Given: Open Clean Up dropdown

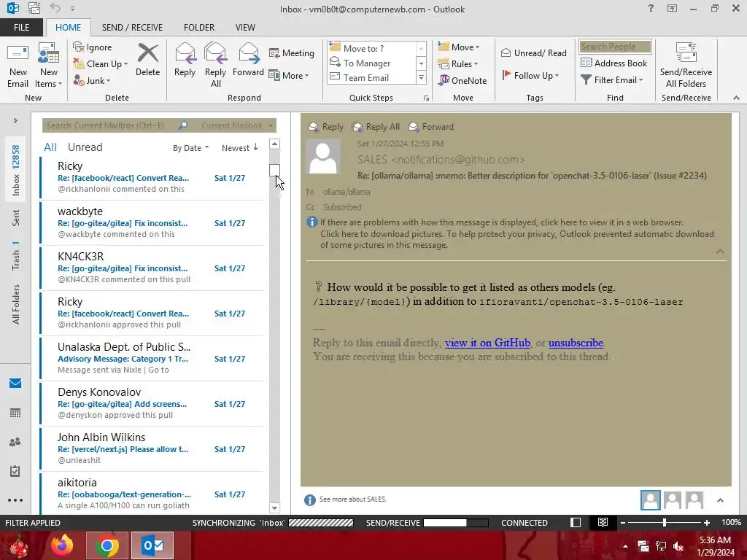Looking at the screenshot, I should (x=101, y=64).
